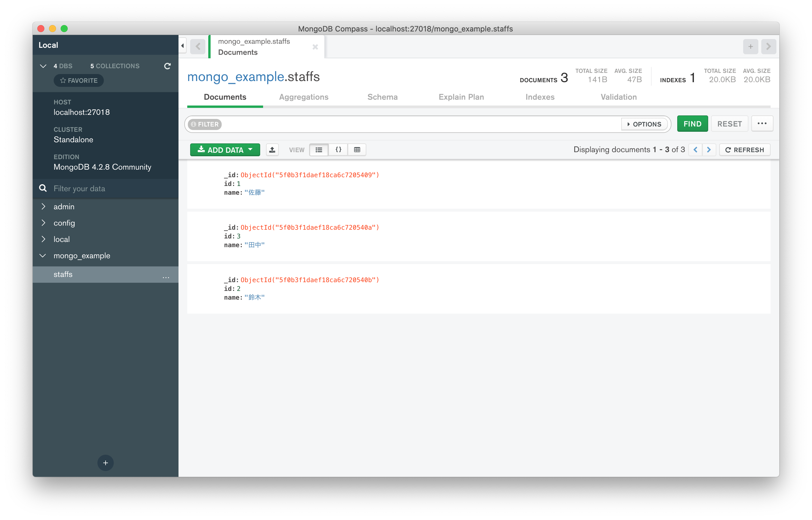The width and height of the screenshot is (812, 520).
Task: Click the filter info icon
Action: coord(193,124)
